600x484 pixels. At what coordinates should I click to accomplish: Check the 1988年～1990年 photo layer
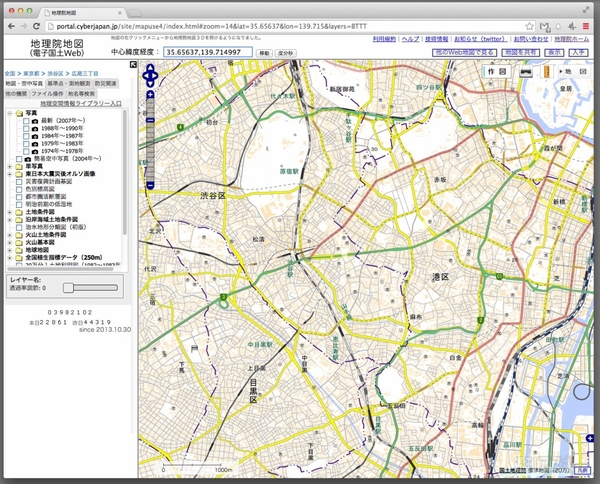coord(24,128)
